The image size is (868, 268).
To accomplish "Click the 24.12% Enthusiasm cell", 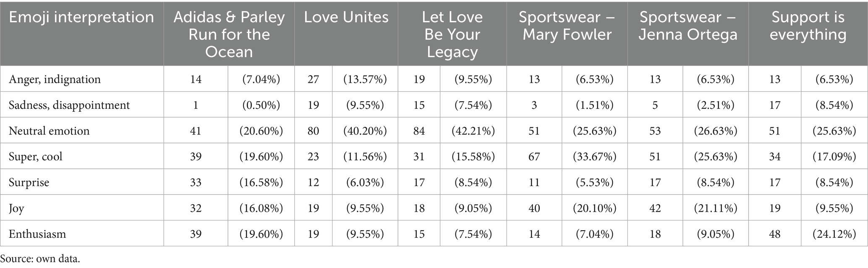I will click(834, 234).
